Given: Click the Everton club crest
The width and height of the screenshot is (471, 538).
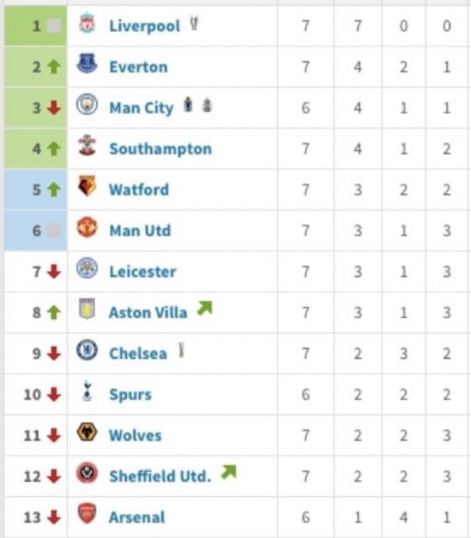Looking at the screenshot, I should pyautogui.click(x=87, y=63).
